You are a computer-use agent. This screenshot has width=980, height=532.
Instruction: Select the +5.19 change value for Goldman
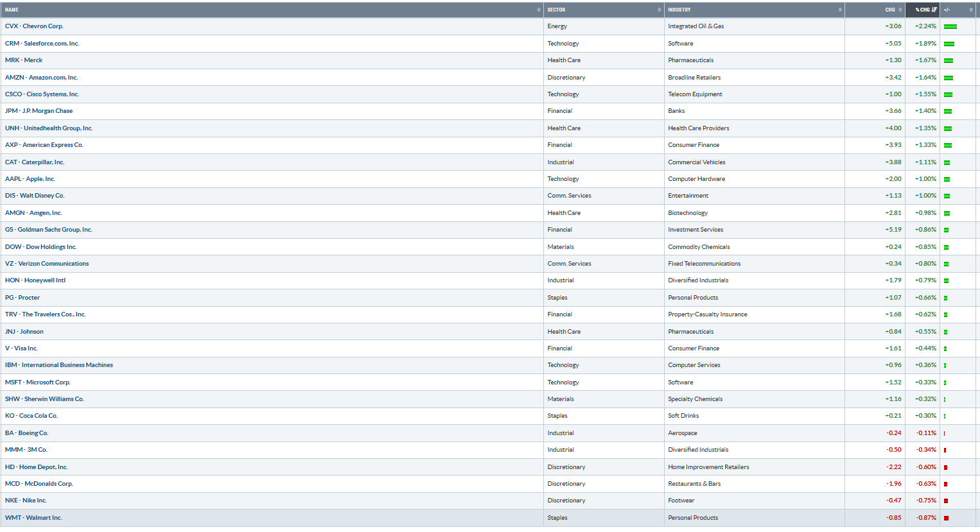tap(893, 230)
